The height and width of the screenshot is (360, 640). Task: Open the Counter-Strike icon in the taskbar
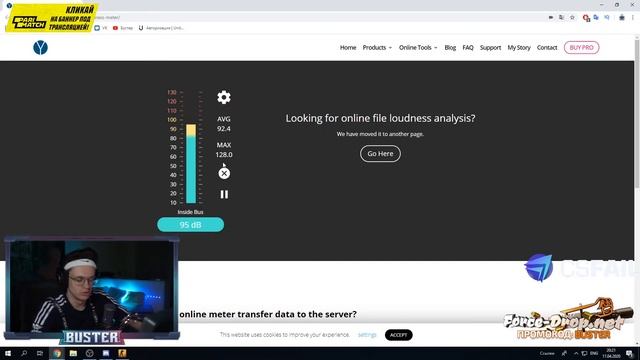click(x=122, y=353)
